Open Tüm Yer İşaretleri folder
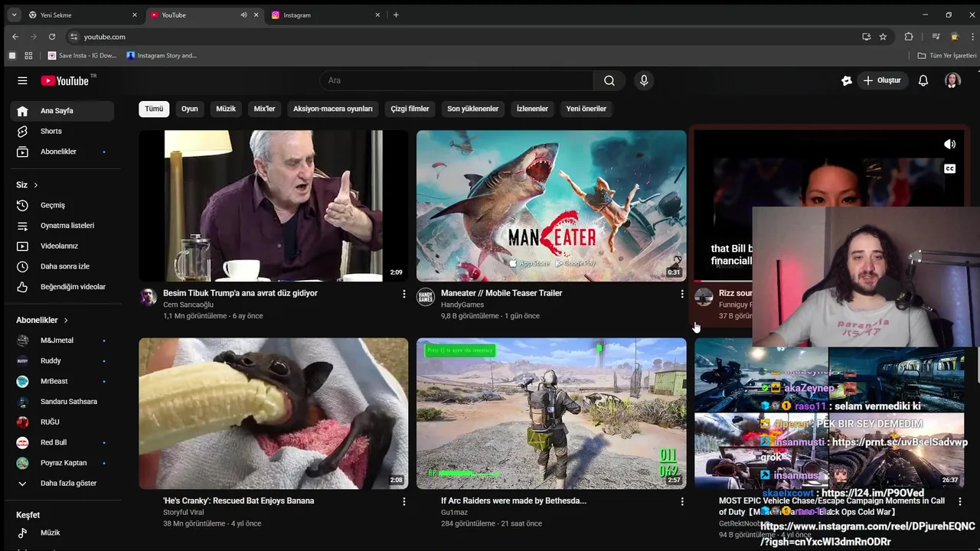Image resolution: width=980 pixels, height=551 pixels. point(947,56)
